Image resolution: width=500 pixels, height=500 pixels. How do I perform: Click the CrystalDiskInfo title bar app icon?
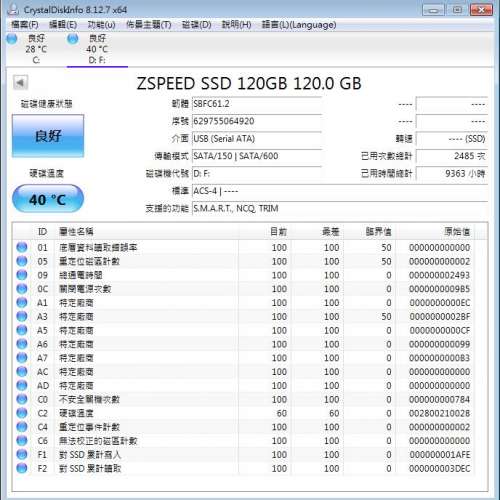click(13, 9)
